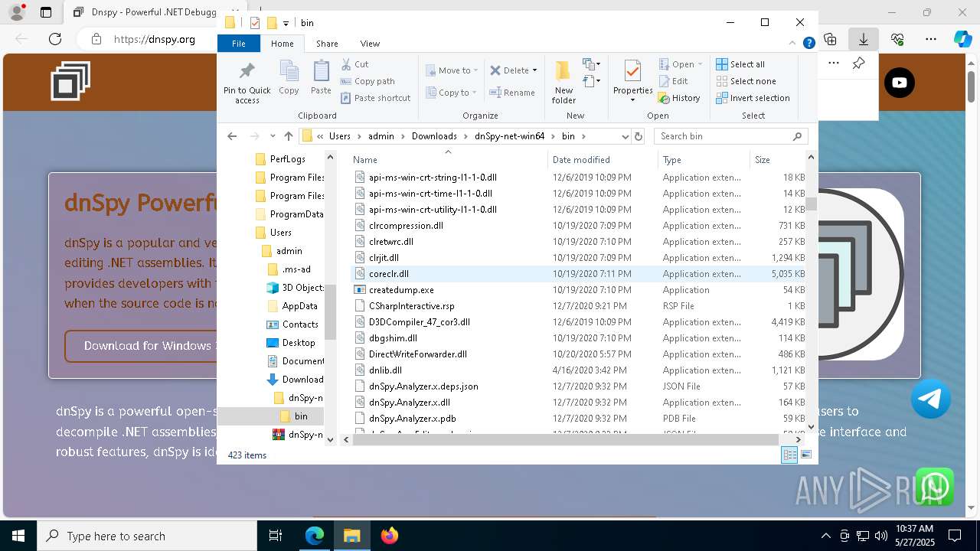The width and height of the screenshot is (980, 551).
Task: Open Firefox from the taskbar
Action: (390, 536)
